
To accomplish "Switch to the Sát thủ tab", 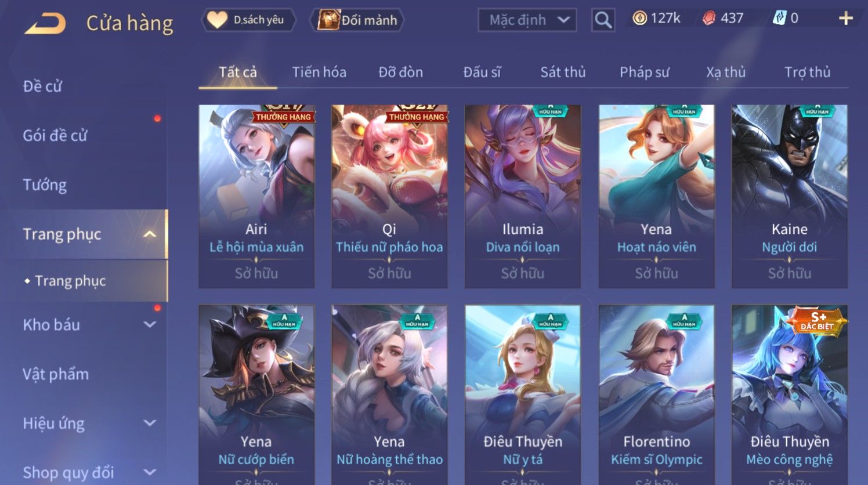I will [x=563, y=73].
